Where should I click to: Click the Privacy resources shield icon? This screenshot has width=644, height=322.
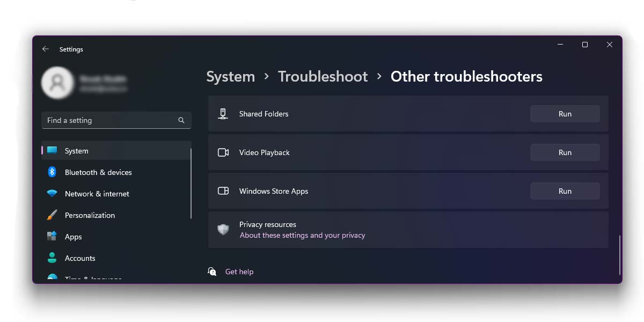[x=223, y=230]
